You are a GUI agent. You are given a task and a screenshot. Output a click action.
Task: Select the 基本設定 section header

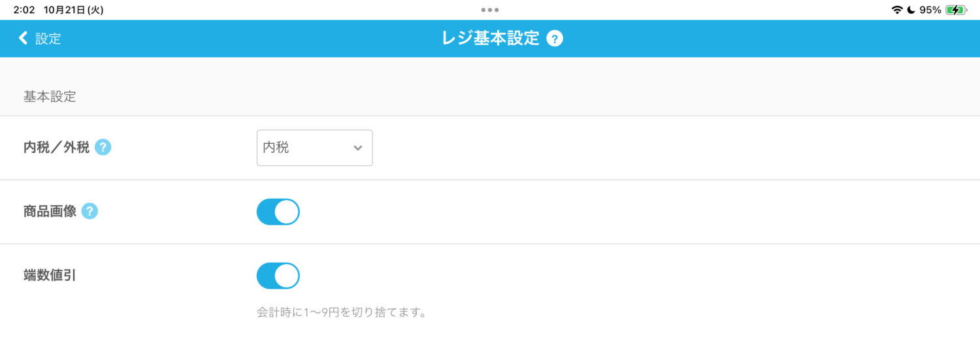point(50,97)
